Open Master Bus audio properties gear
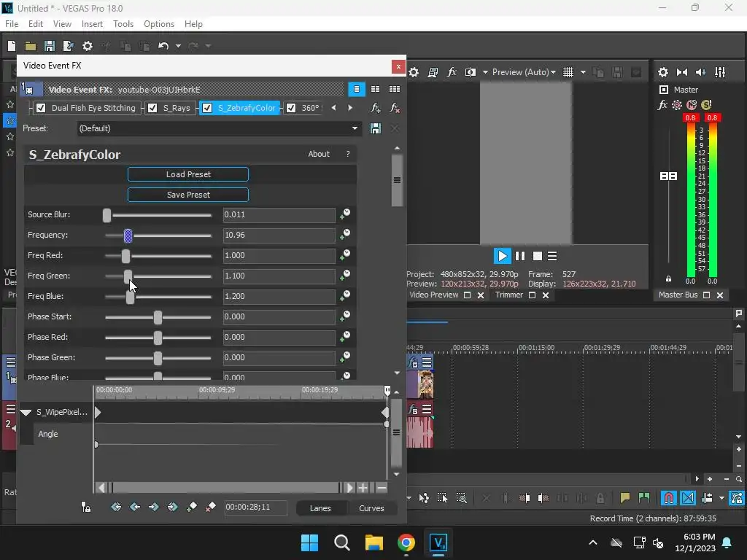The width and height of the screenshot is (747, 560). (662, 72)
